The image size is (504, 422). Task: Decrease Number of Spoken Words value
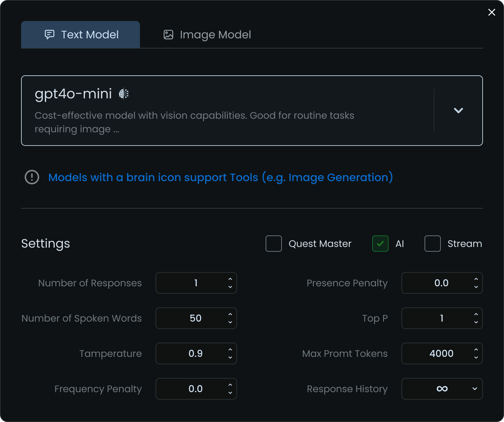pyautogui.click(x=230, y=322)
